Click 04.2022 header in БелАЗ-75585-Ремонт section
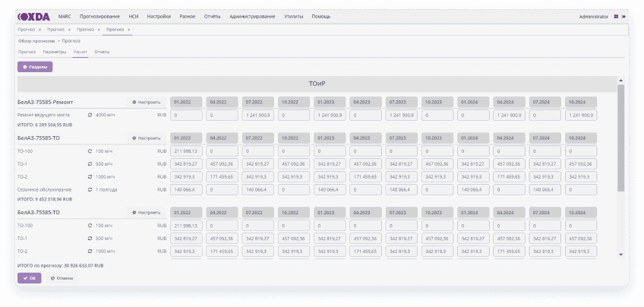Viewport: 644px width, 307px height. pos(223,103)
